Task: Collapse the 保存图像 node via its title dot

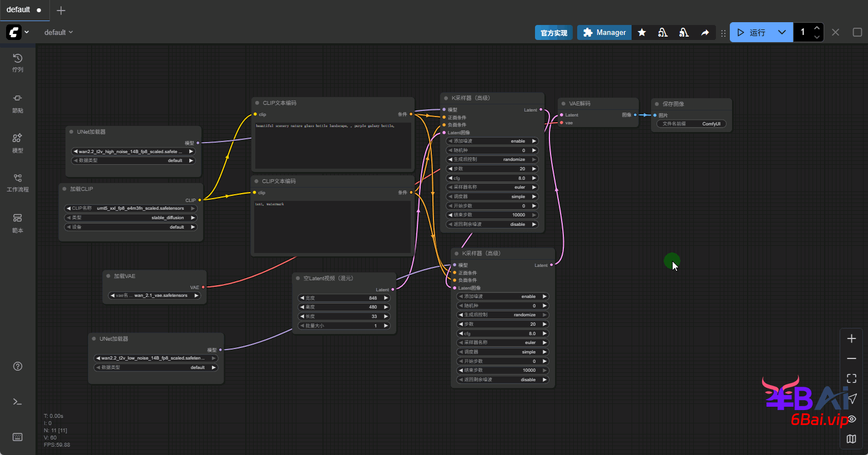Action: click(657, 104)
